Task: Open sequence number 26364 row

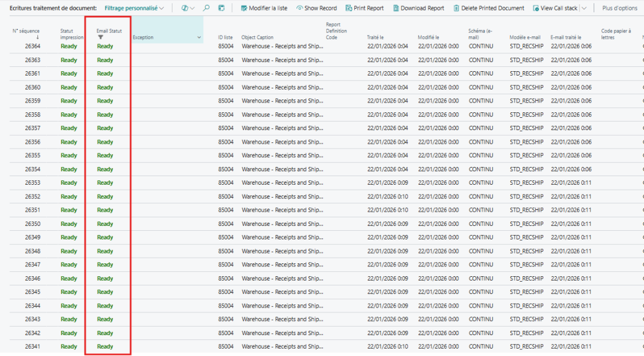Action: pos(33,46)
